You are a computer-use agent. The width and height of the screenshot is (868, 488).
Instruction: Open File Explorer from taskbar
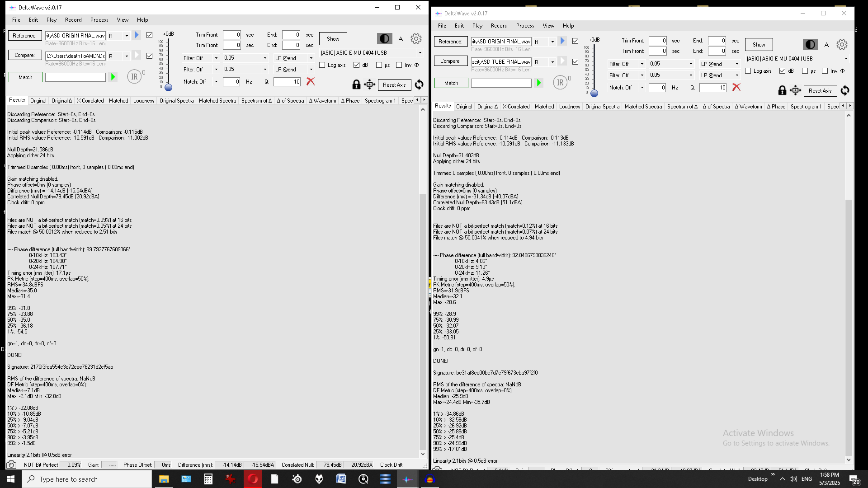point(164,479)
